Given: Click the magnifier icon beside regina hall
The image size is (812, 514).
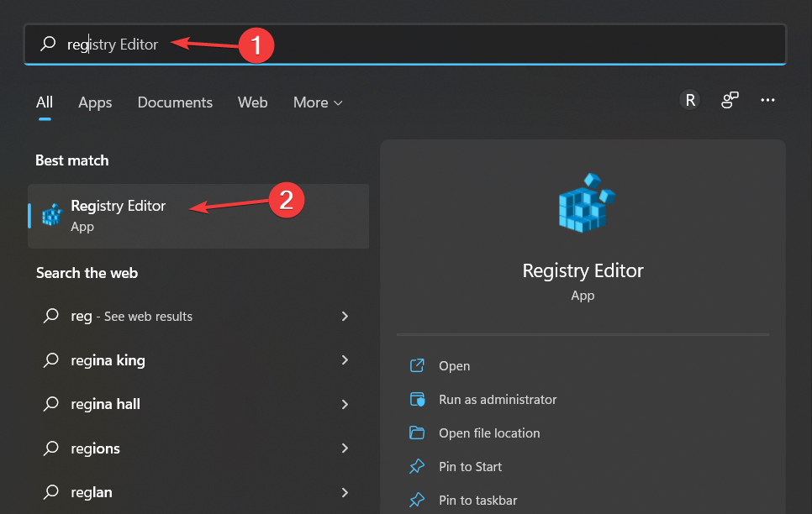Looking at the screenshot, I should tap(51, 404).
